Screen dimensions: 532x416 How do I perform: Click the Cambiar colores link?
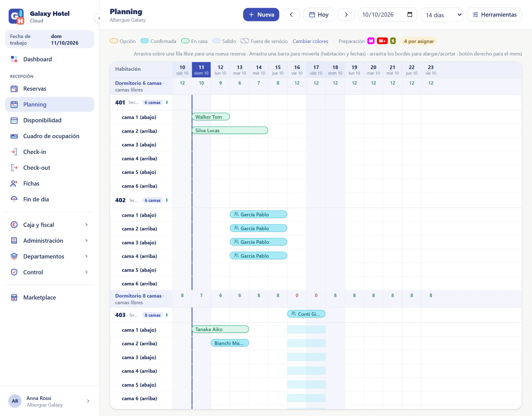tap(310, 41)
